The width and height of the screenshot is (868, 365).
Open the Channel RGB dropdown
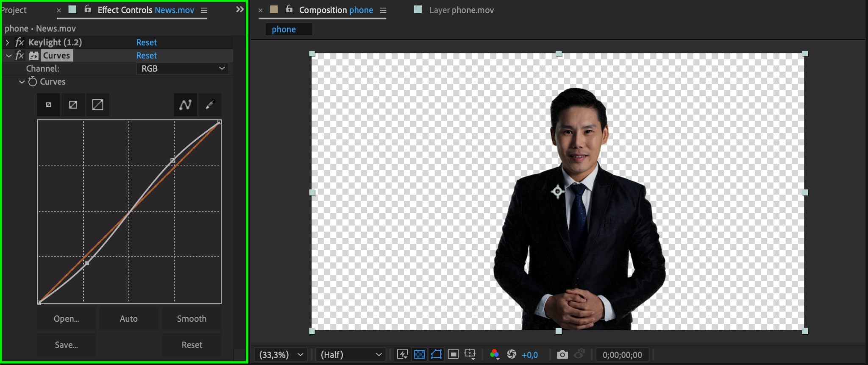tap(182, 69)
